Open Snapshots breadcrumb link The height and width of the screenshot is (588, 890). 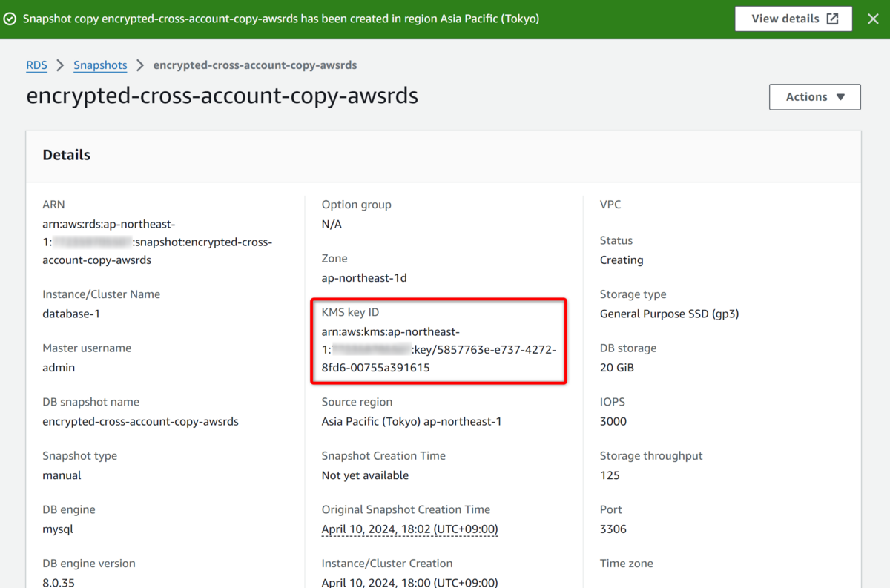click(x=100, y=65)
